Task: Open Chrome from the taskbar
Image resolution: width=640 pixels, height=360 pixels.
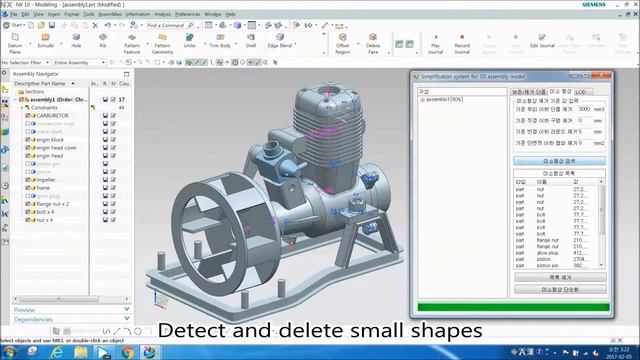Action: 127,352
